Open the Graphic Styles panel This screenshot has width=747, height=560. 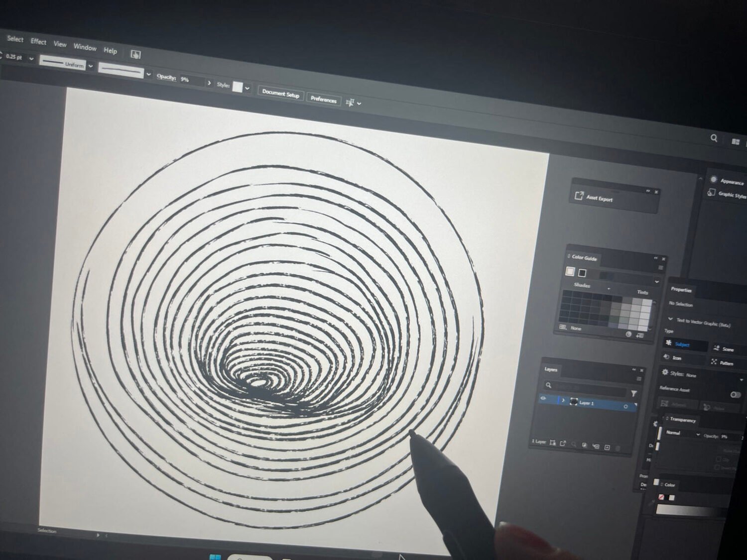(x=728, y=194)
